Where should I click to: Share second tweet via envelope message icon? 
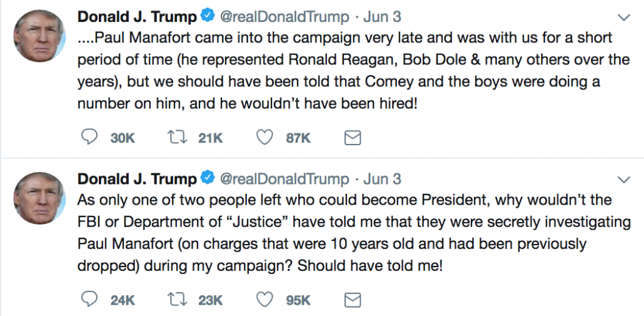click(x=352, y=300)
